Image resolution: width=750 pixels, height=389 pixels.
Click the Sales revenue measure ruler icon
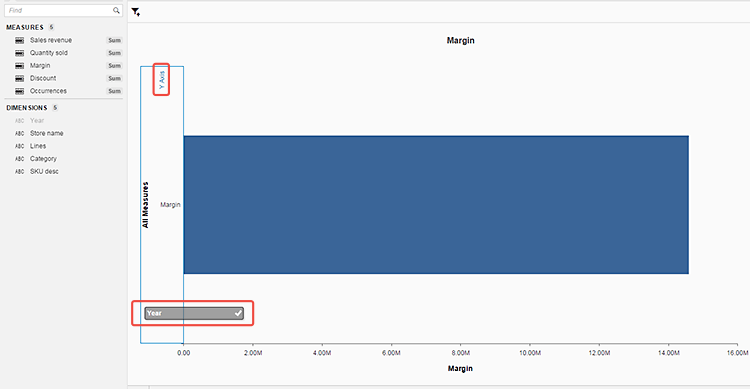pyautogui.click(x=20, y=41)
